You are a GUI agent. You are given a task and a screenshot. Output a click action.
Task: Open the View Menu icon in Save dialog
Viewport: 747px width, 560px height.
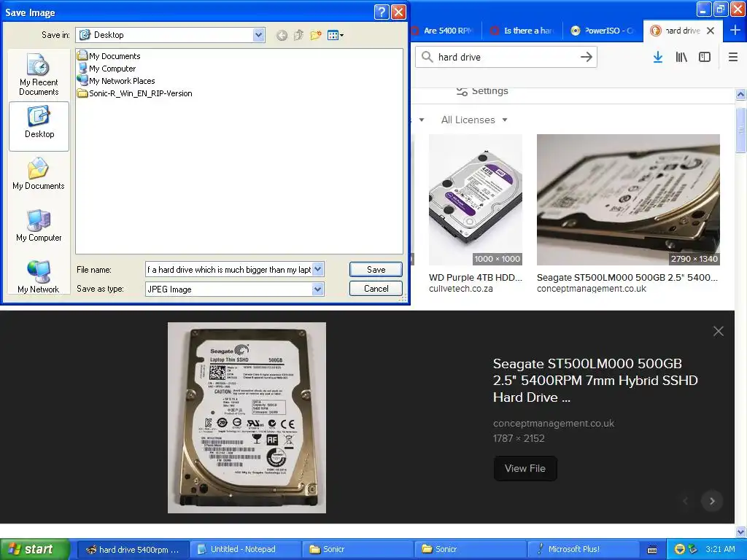(336, 35)
